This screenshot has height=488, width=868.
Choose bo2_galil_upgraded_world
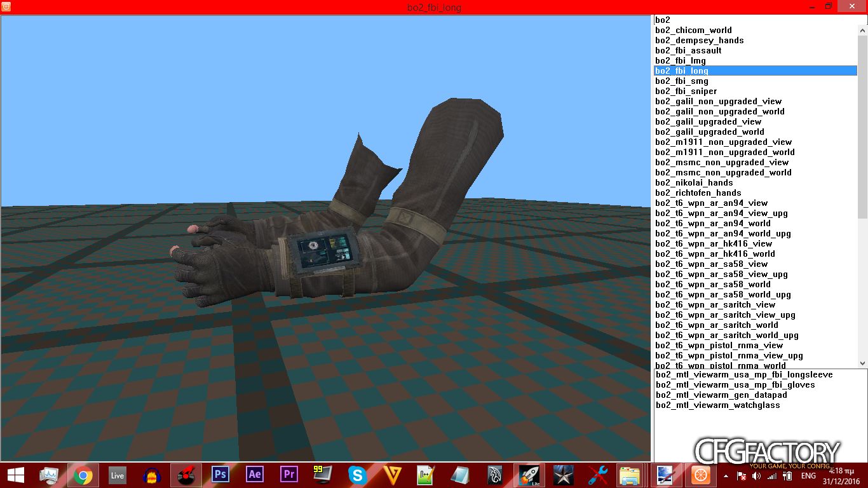(756, 132)
